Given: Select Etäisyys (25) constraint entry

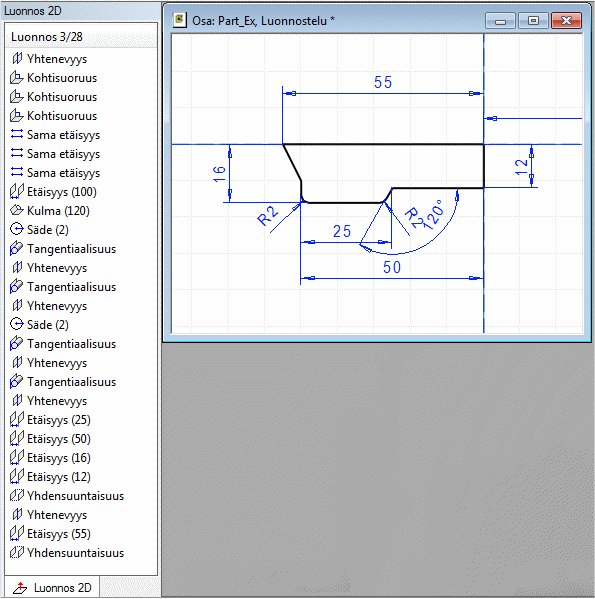Looking at the screenshot, I should pyautogui.click(x=59, y=420).
